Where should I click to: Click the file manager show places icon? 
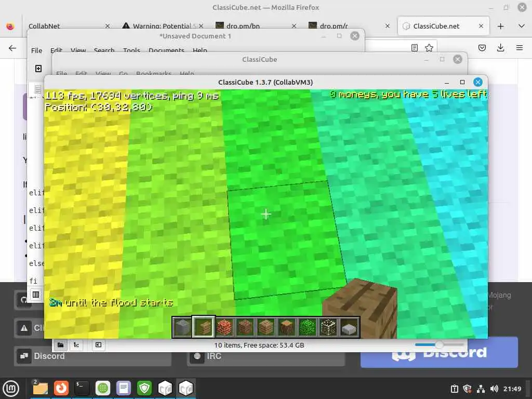point(60,345)
